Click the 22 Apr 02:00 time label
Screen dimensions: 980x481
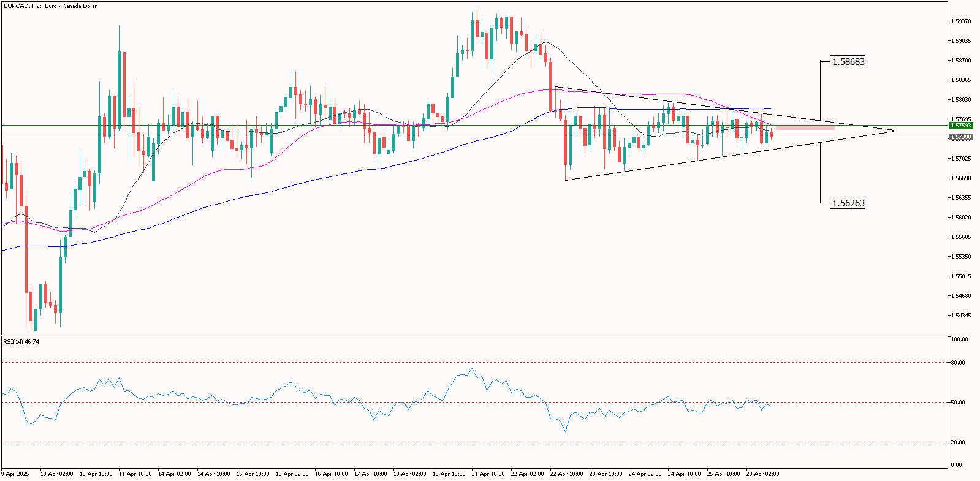528,474
